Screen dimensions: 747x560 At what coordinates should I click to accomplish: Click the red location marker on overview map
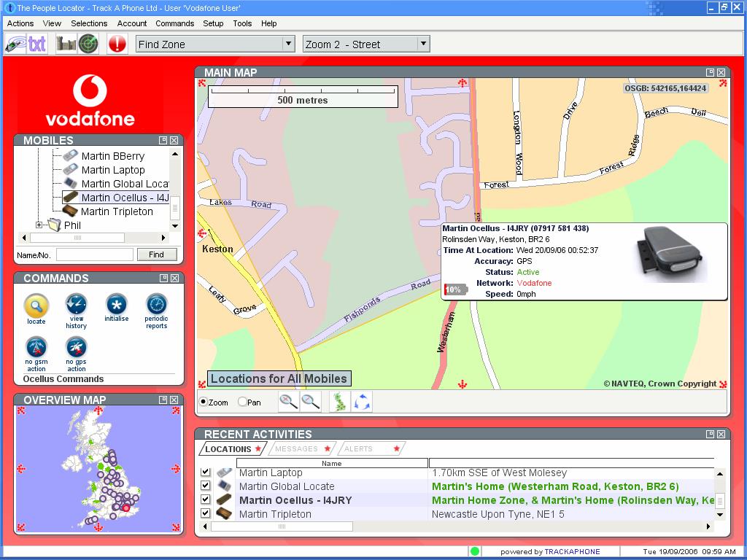click(125, 508)
